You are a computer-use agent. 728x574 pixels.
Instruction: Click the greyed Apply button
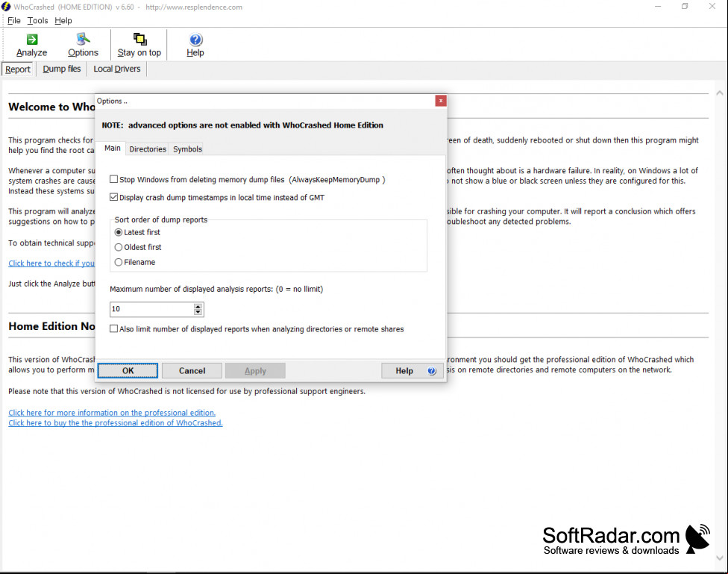255,370
